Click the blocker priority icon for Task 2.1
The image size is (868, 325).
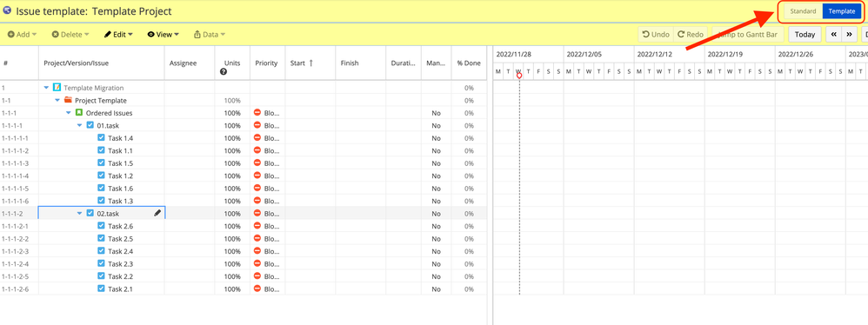[257, 289]
